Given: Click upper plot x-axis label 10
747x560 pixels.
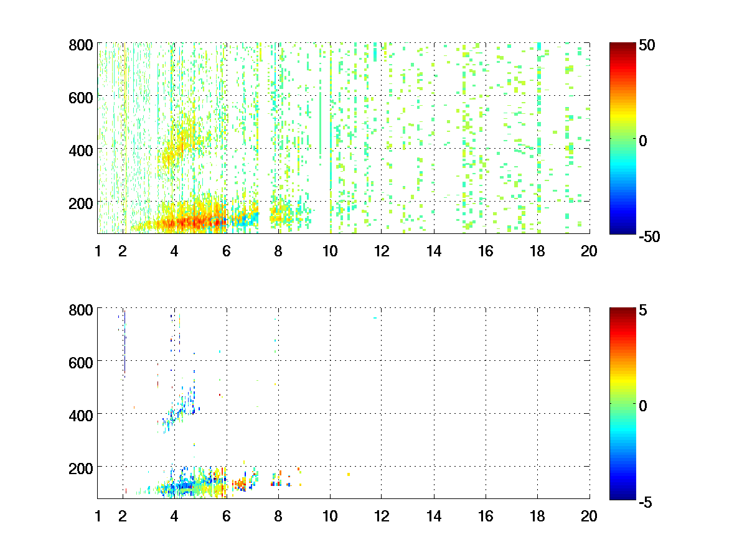Looking at the screenshot, I should tap(330, 251).
